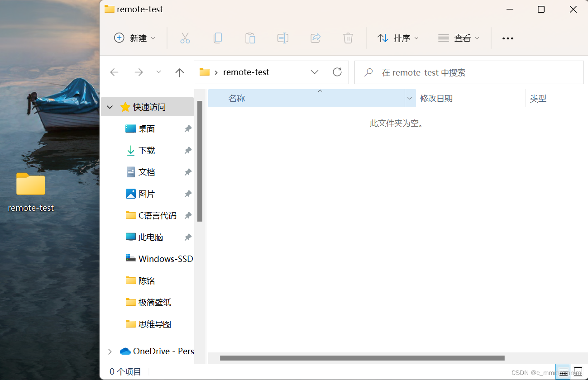This screenshot has height=380, width=588.
Task: Open recent locations dropdown chevron
Action: [x=158, y=72]
